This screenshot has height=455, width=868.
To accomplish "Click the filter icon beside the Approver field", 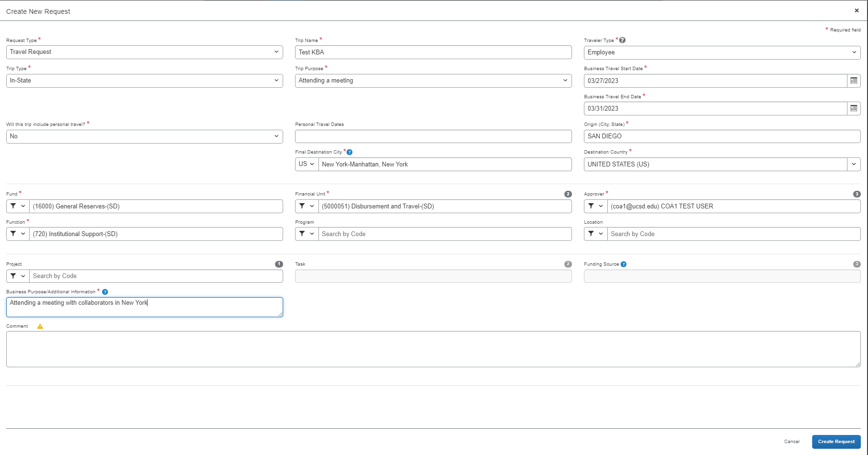I will pyautogui.click(x=592, y=206).
